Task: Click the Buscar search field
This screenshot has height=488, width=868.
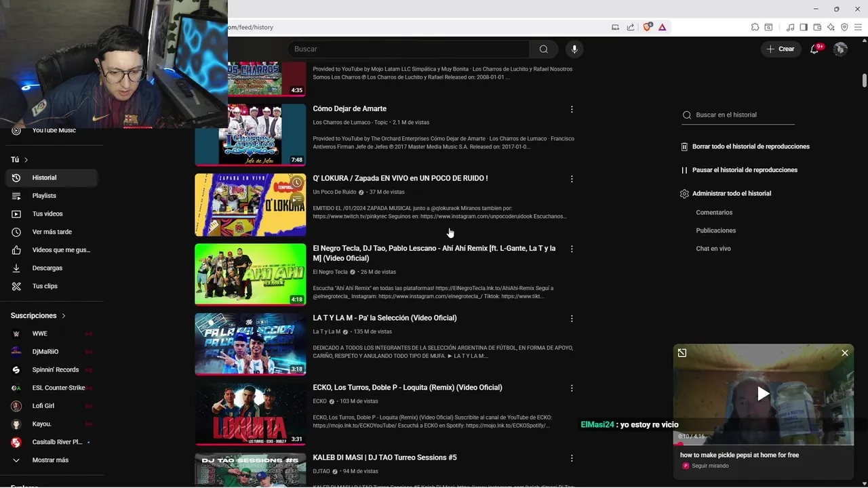Action: (409, 49)
